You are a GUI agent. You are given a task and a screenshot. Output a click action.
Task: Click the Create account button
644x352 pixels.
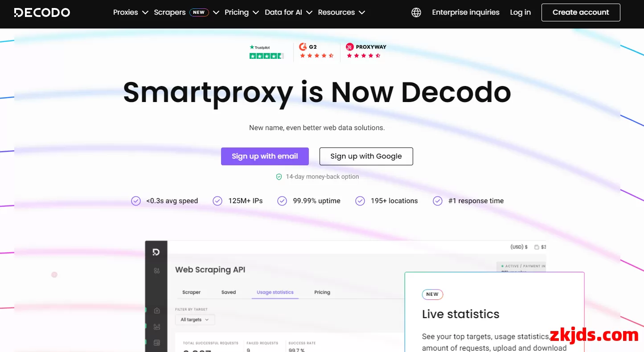581,12
